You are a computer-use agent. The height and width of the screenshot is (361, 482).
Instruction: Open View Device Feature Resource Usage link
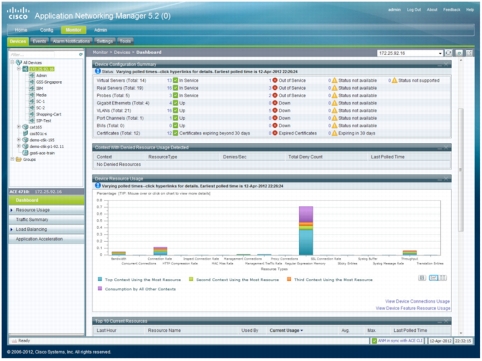pyautogui.click(x=413, y=308)
